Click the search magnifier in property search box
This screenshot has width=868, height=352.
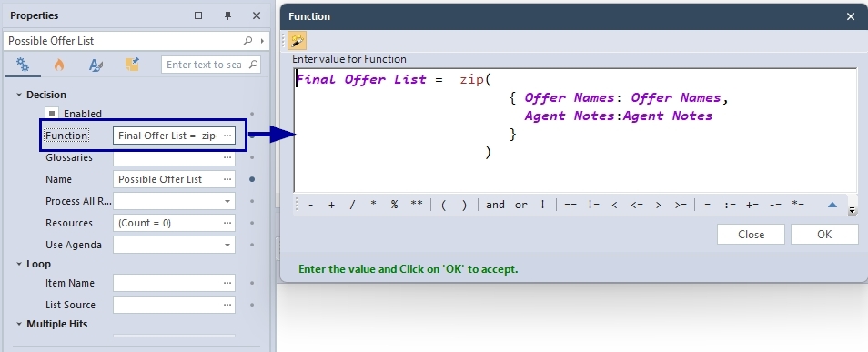(253, 65)
